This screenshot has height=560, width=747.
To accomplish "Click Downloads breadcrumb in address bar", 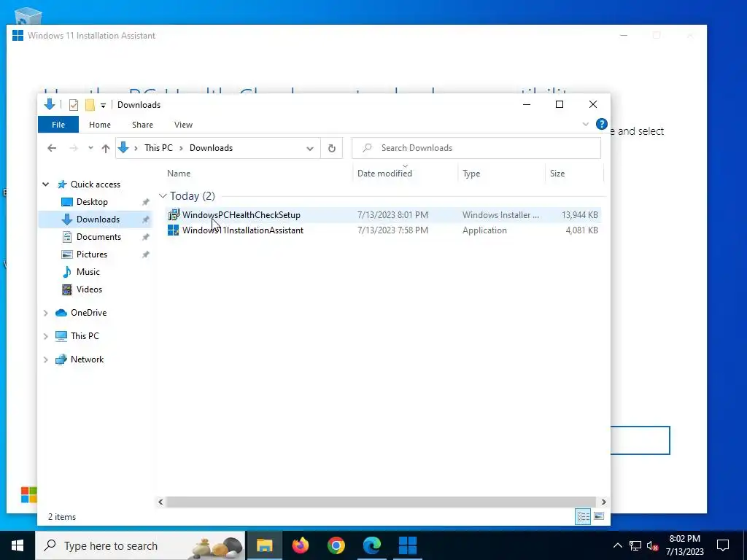I will coord(211,148).
